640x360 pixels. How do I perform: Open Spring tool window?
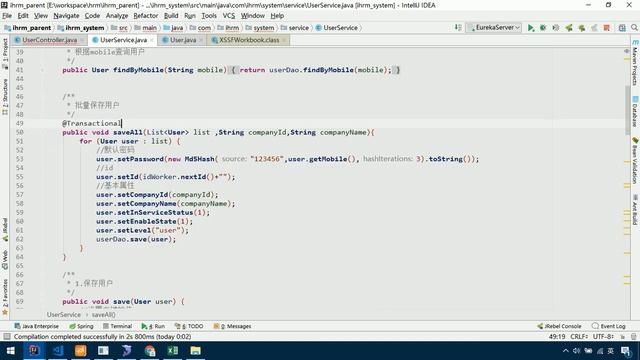click(x=81, y=326)
